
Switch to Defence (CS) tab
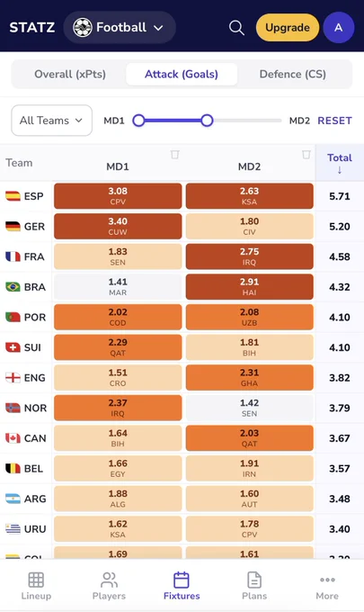[x=293, y=74]
